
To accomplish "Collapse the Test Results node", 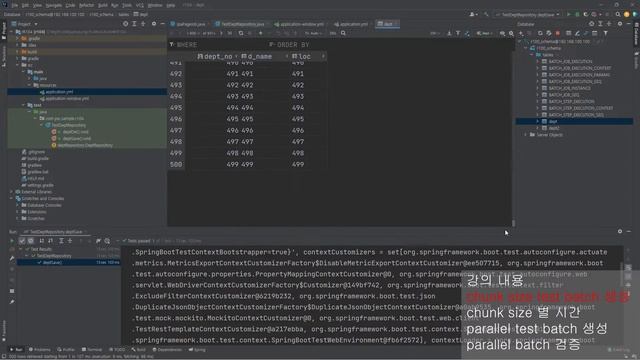I will pyautogui.click(x=21, y=249).
